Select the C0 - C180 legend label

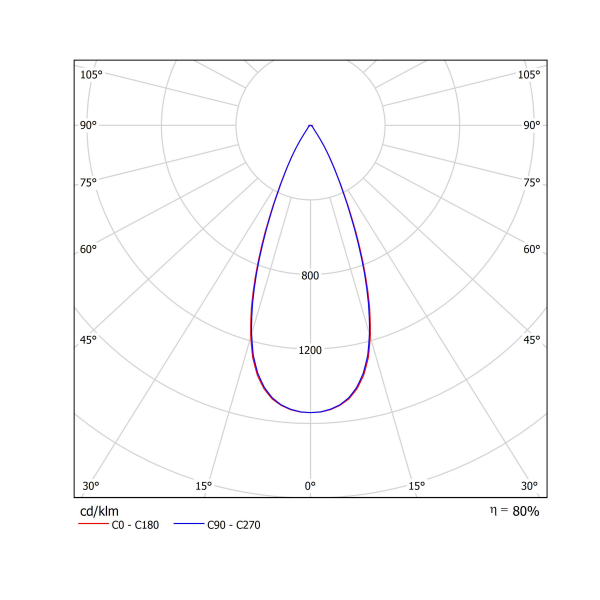click(135, 525)
